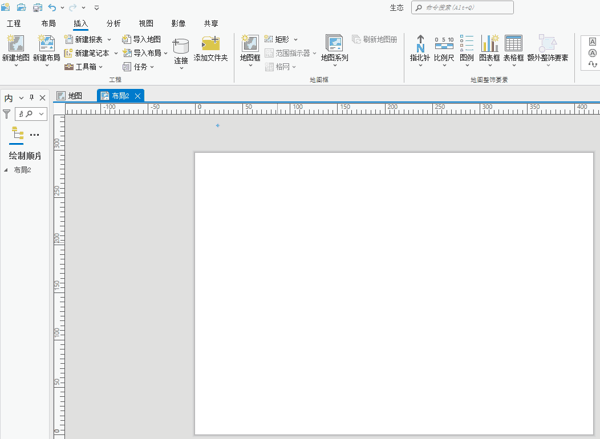The height and width of the screenshot is (439, 600).
Task: Close the Contents pane
Action: (x=42, y=98)
